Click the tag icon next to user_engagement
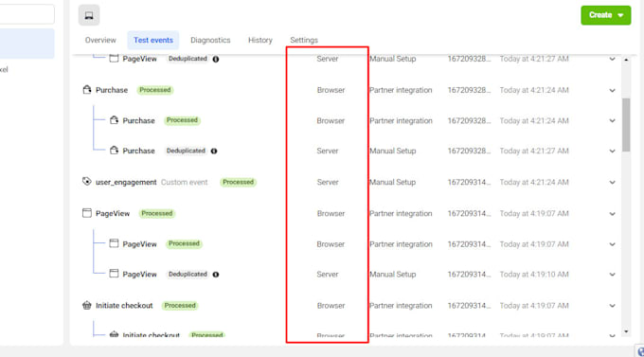The width and height of the screenshot is (644, 357). point(87,181)
